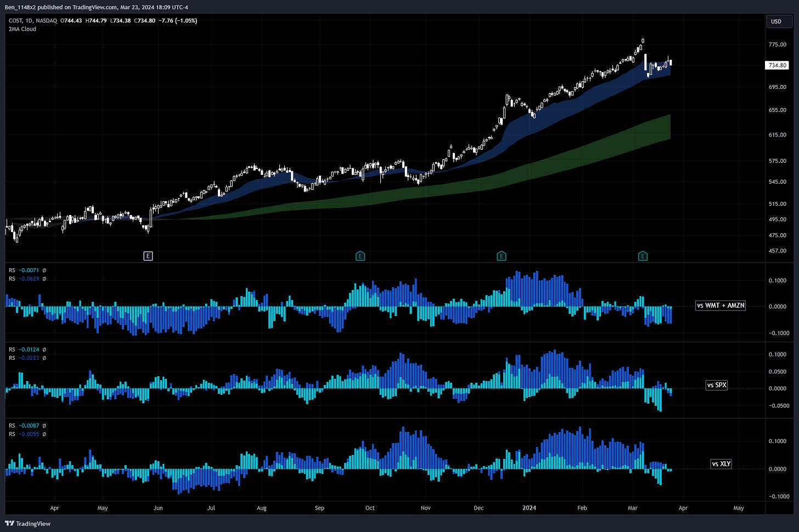
Task: Click the 'vs XLY' text label
Action: [x=721, y=464]
